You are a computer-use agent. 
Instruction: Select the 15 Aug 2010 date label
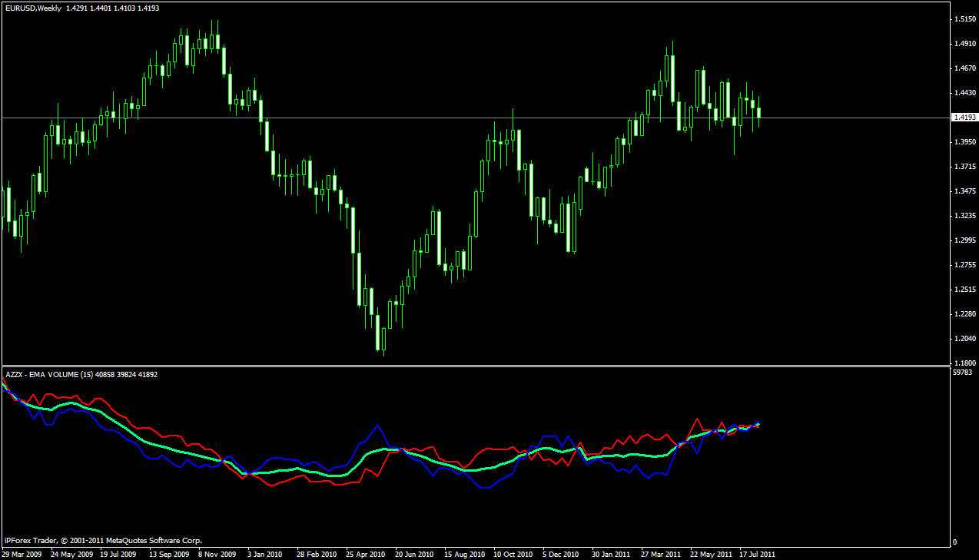pyautogui.click(x=464, y=554)
